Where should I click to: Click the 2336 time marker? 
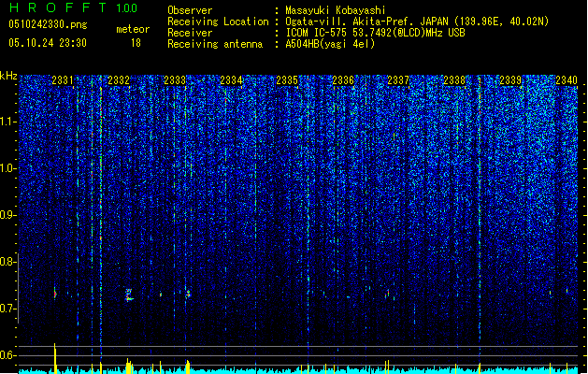pyautogui.click(x=343, y=80)
